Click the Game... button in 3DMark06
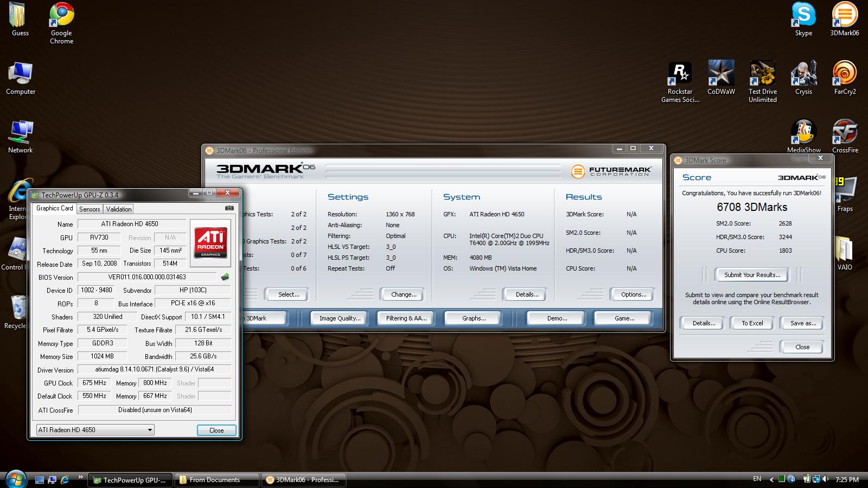 pos(624,318)
